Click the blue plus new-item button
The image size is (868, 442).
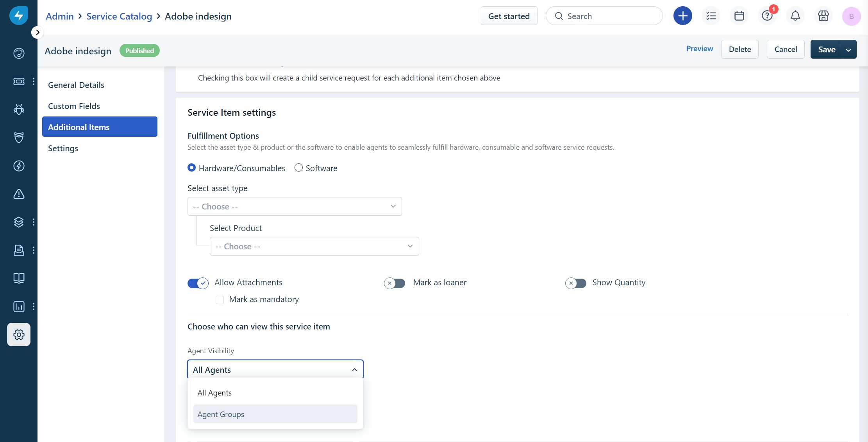click(683, 16)
